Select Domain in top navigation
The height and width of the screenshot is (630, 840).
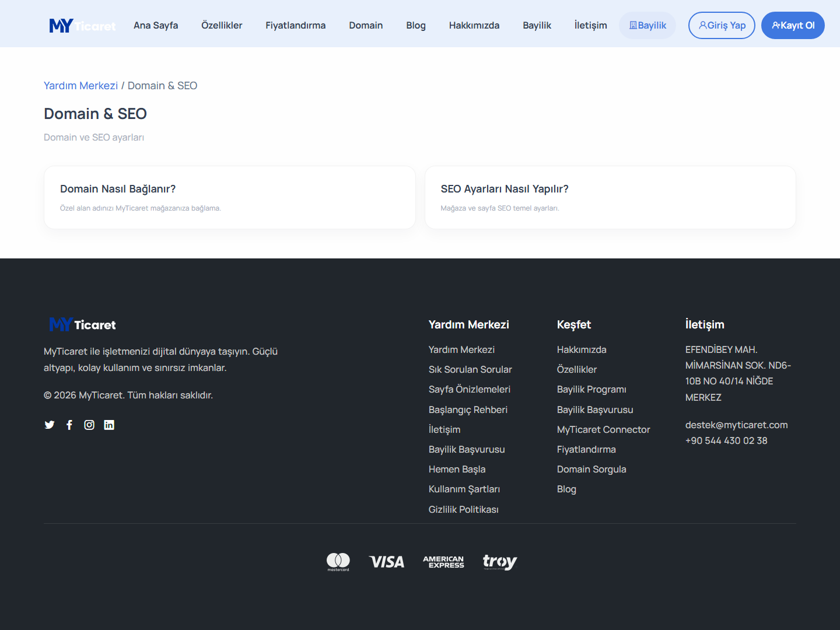tap(366, 26)
